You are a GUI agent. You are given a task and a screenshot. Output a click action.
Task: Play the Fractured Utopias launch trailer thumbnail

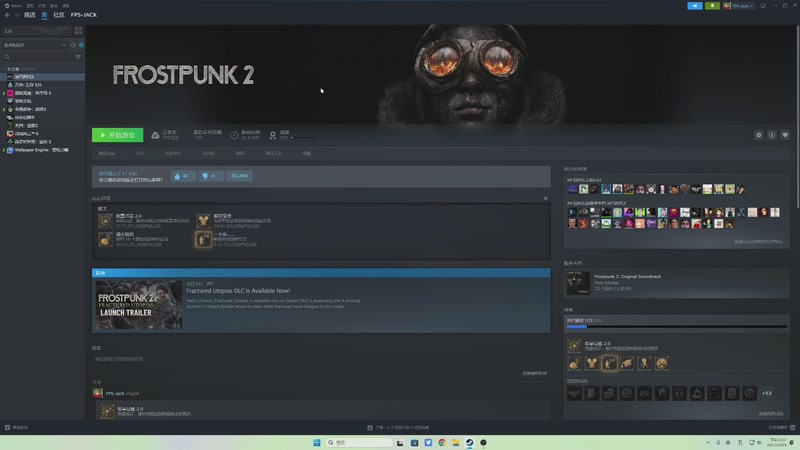[x=139, y=305]
